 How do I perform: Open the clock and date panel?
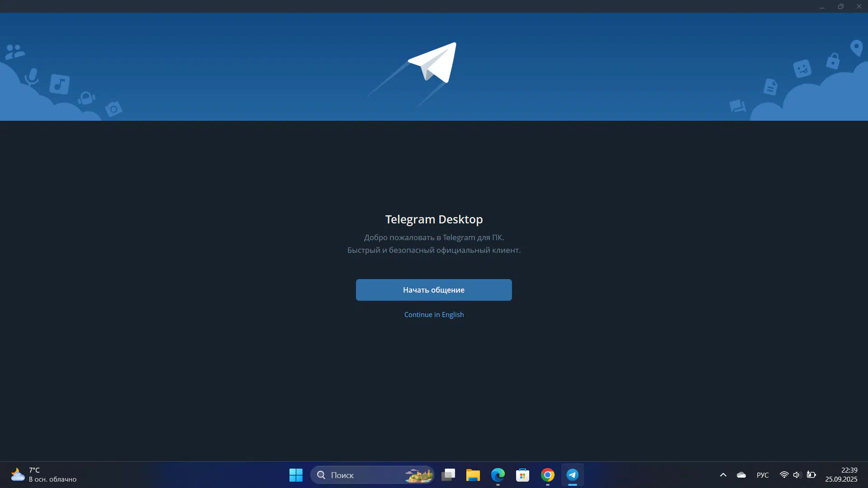point(841,475)
